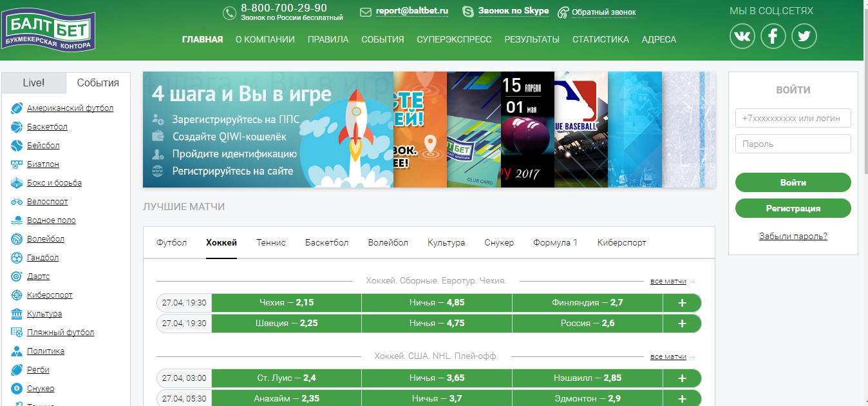This screenshot has width=868, height=406.
Task: Expand the St. Louis vs Nashville match
Action: [x=682, y=378]
